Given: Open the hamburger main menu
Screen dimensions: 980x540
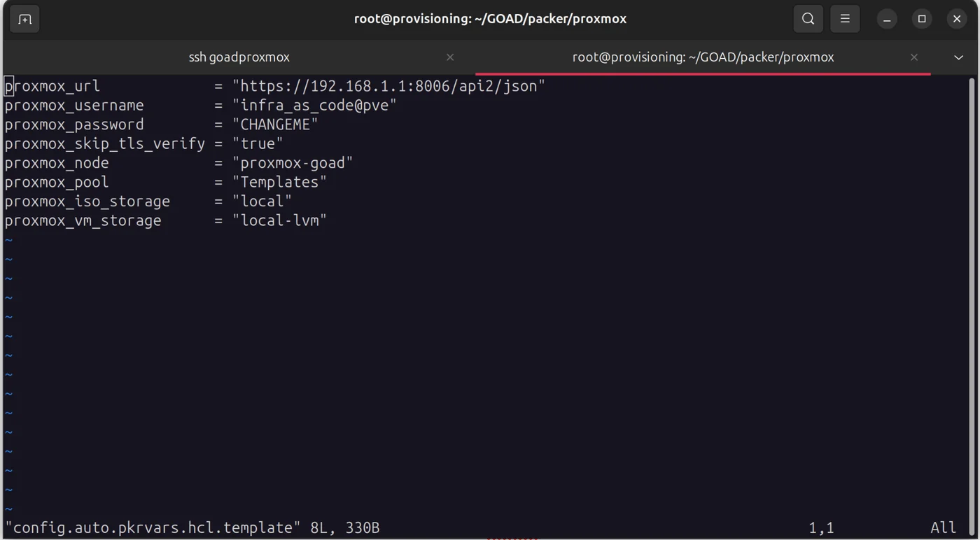Looking at the screenshot, I should point(845,19).
